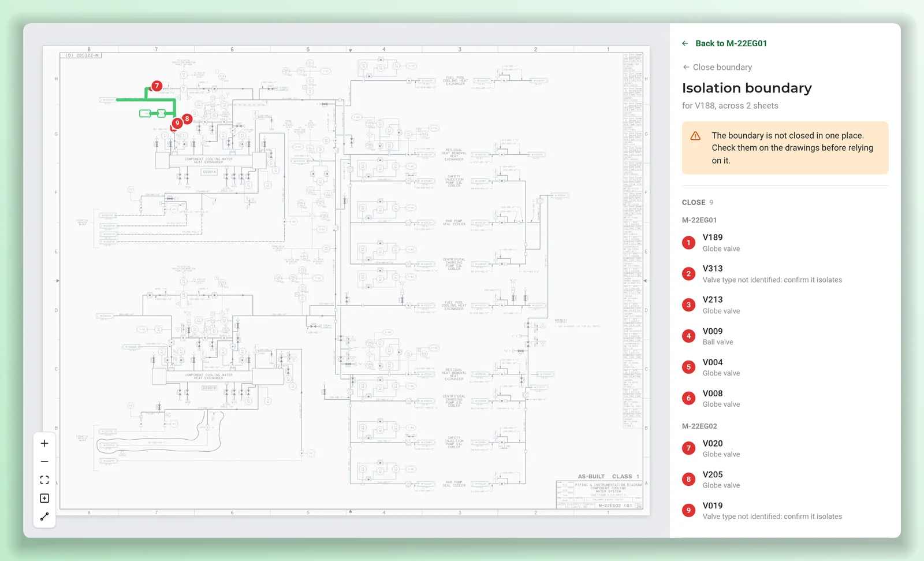Screen dimensions: 924x561
Task: Click the number 9 badge beside V019
Action: pos(688,511)
